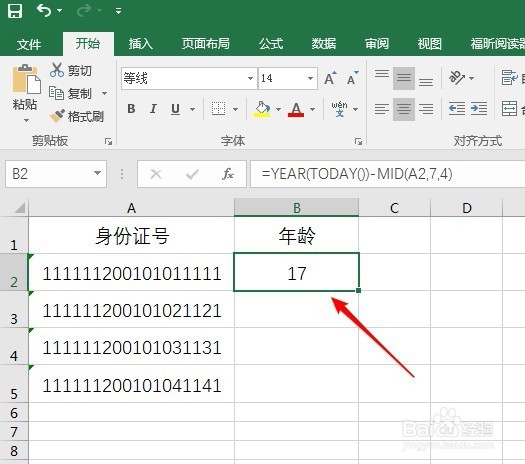Image resolution: width=525 pixels, height=464 pixels.
Task: Click the borders icon
Action: [x=218, y=109]
